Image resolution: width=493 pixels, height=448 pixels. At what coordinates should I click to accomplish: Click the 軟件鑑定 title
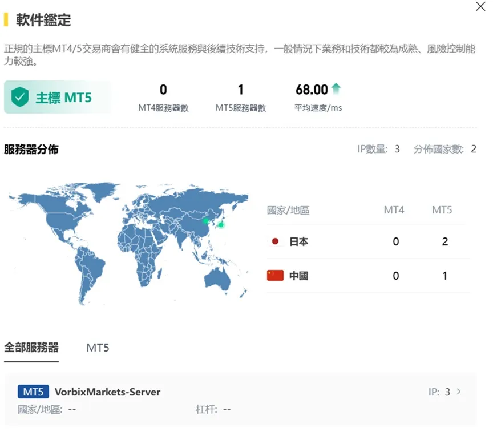click(43, 20)
